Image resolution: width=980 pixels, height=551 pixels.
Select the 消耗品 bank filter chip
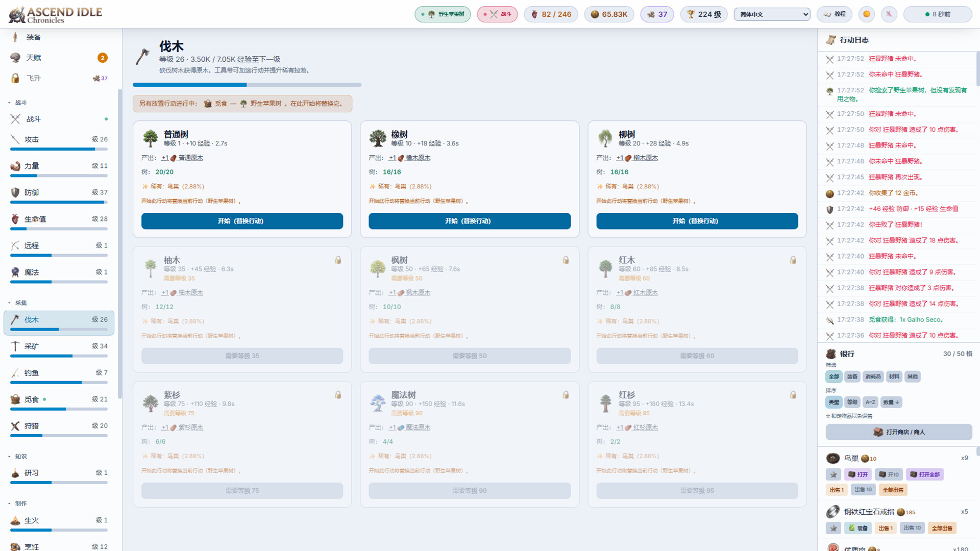pyautogui.click(x=873, y=377)
